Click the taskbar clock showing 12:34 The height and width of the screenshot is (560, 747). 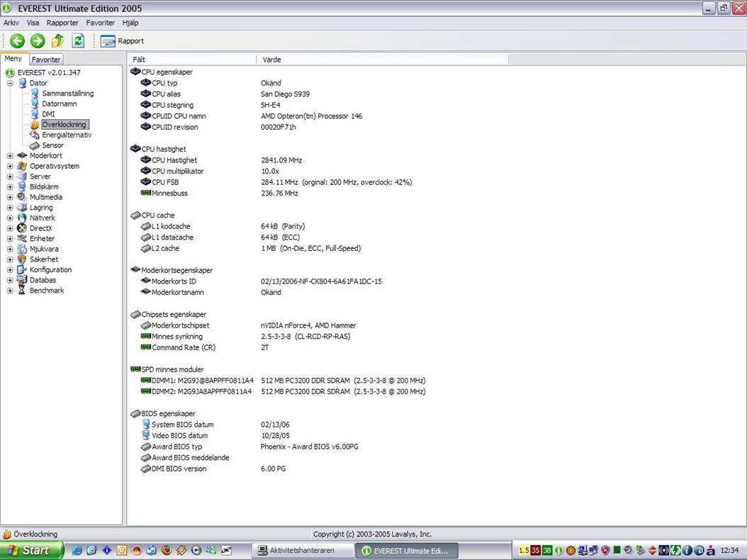tap(729, 551)
